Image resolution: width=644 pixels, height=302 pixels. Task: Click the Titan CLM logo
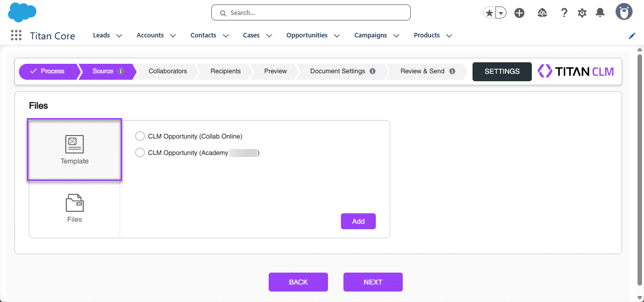coord(576,71)
